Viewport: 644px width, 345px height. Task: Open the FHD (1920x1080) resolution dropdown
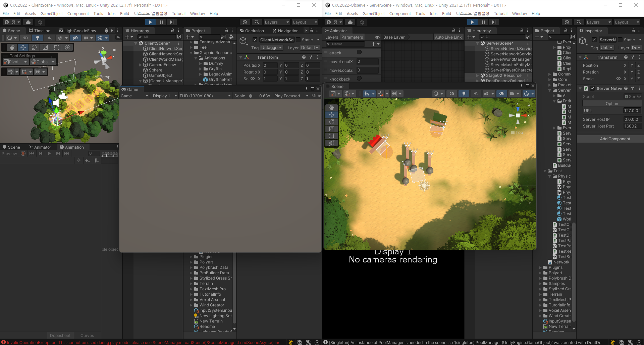(x=205, y=96)
